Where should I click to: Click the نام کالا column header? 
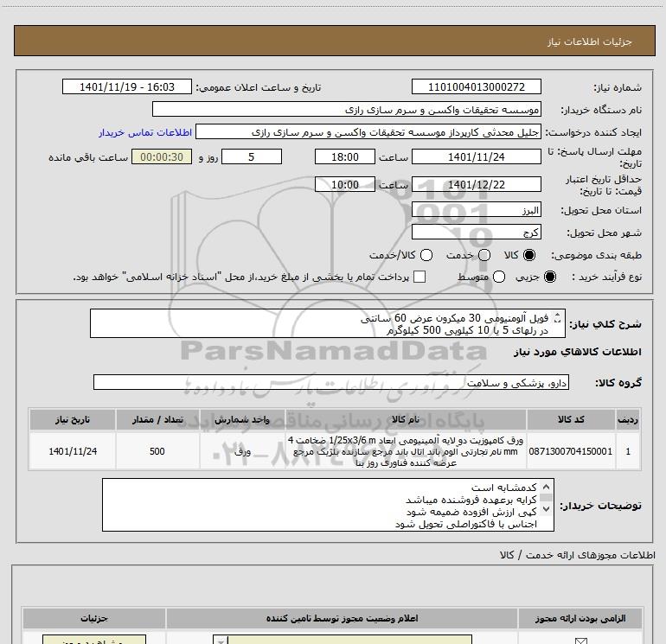pos(406,419)
